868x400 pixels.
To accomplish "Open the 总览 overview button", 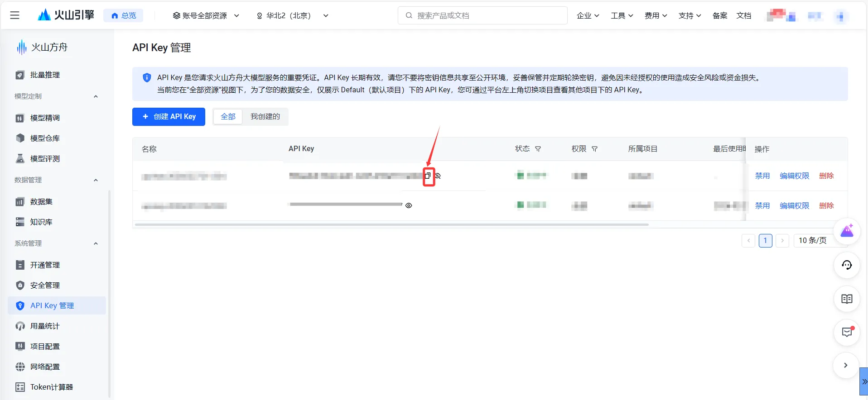I will tap(123, 15).
